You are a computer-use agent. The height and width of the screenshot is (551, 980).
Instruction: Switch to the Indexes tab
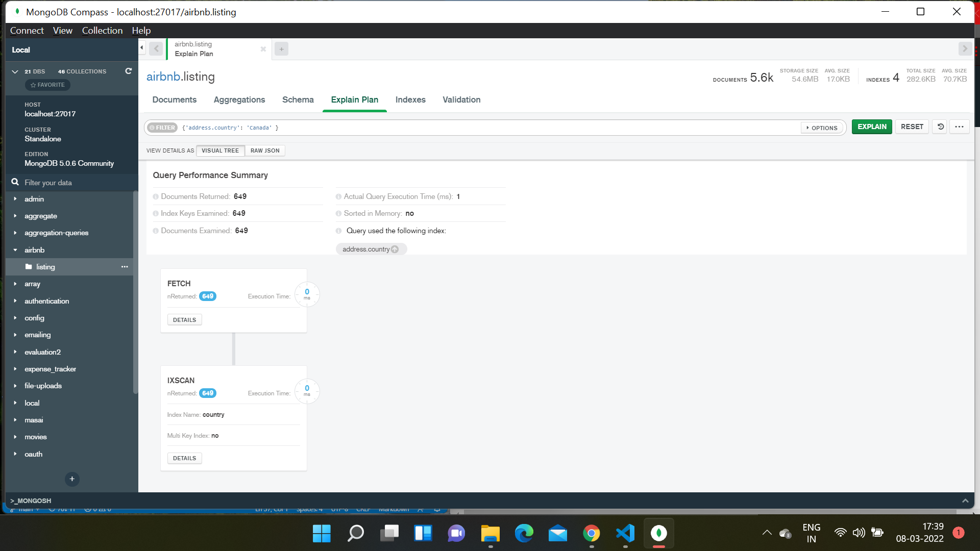point(410,99)
